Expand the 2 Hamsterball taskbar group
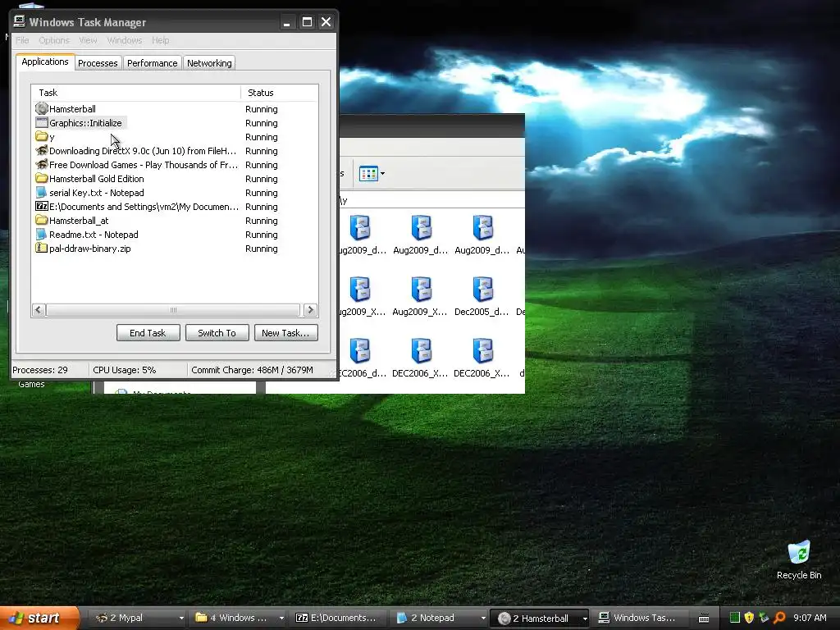 click(584, 619)
